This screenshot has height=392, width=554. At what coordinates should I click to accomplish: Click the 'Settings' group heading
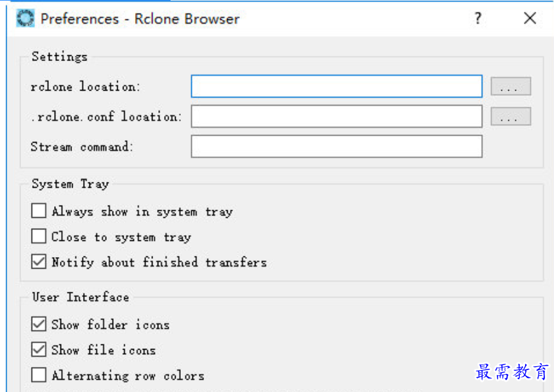pos(59,57)
